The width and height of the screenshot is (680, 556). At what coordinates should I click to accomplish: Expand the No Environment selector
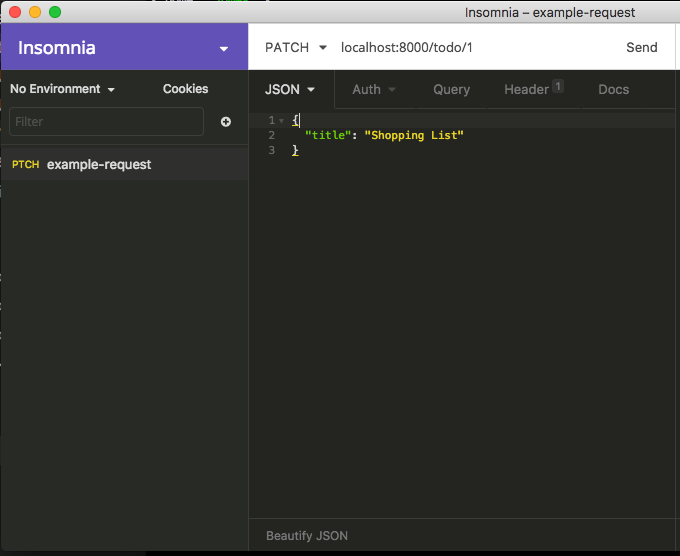(x=63, y=89)
